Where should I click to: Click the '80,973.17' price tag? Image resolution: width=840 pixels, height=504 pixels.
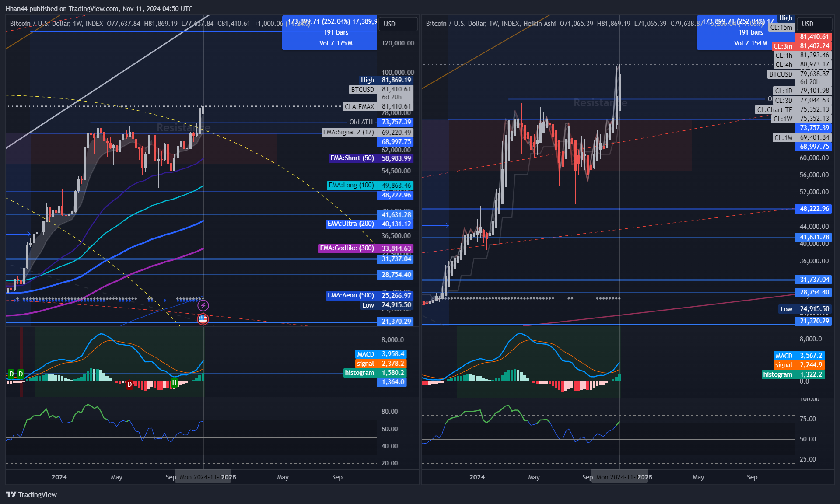coord(814,64)
